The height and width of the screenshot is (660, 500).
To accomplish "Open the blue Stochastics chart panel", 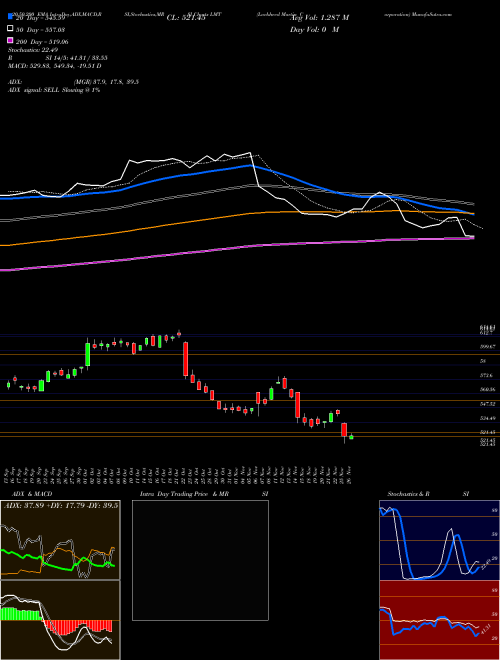I will coord(439,540).
